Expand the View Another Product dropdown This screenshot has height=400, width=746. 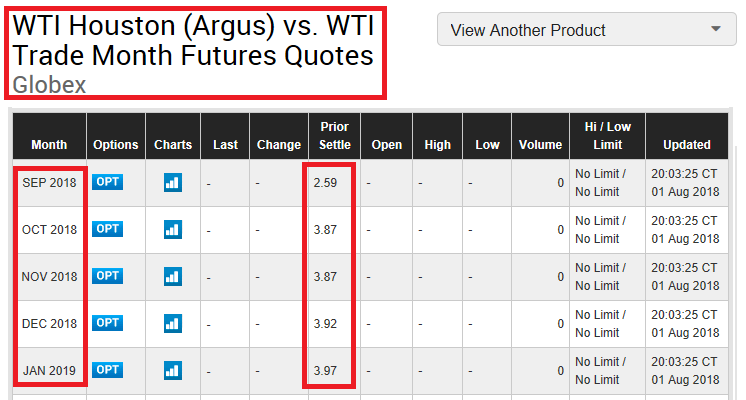587,29
